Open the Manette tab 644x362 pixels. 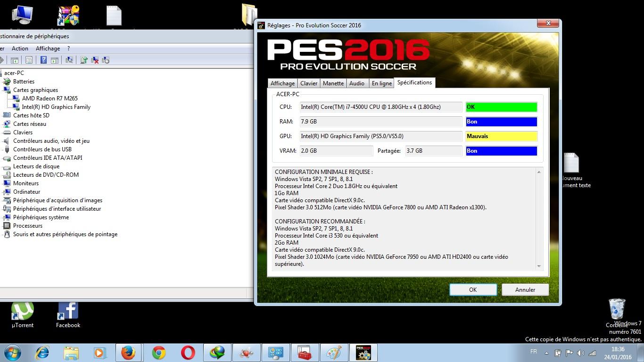coord(333,83)
